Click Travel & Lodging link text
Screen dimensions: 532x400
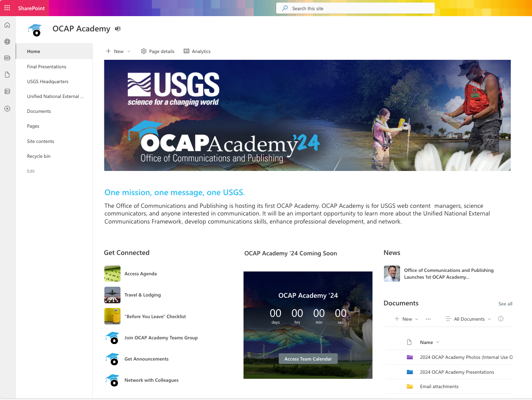143,295
